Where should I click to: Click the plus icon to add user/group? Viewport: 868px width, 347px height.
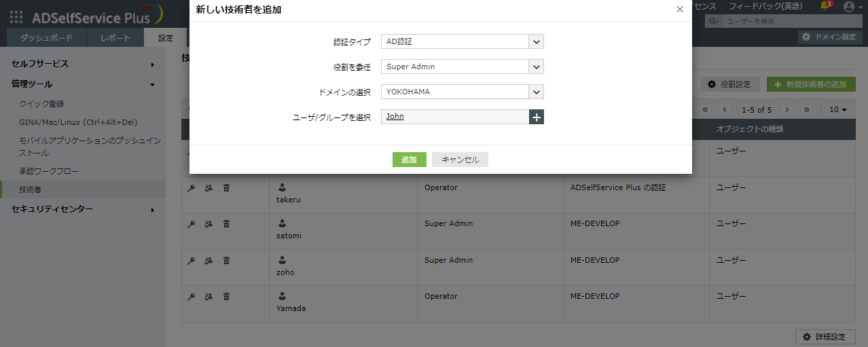[x=537, y=117]
